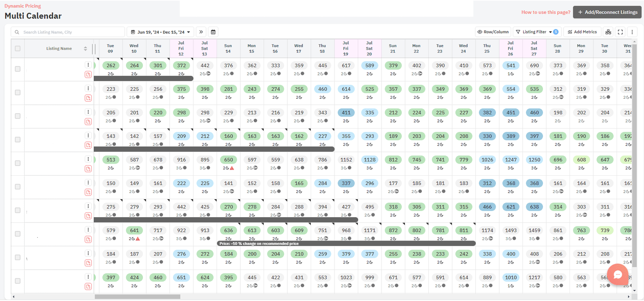Open three-dot menu for row priced 184 on Tue 09
This screenshot has width=644, height=301.
point(88,253)
